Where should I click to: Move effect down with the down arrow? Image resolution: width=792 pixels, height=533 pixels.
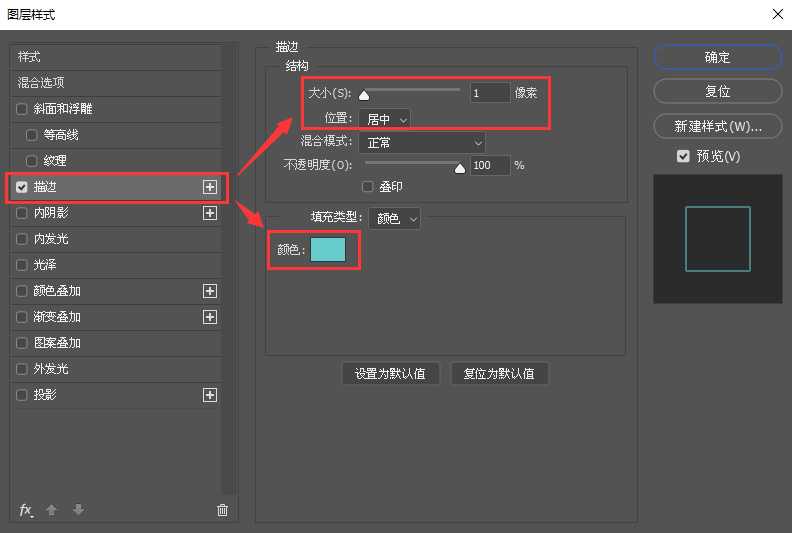point(78,510)
